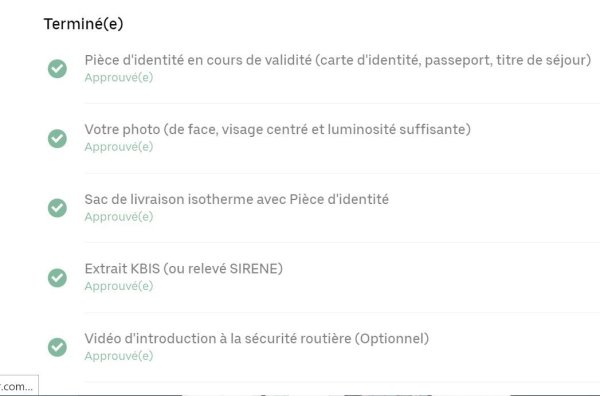
Task: Click the green checkmark beside Vidéo d'introduction
Action: (57, 347)
